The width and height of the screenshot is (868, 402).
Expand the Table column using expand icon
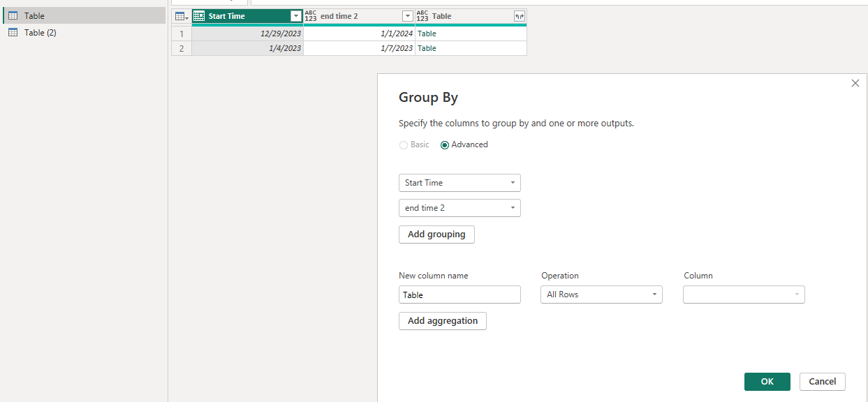519,16
